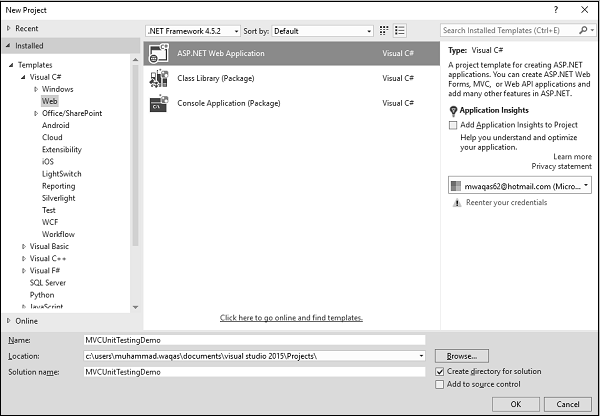Switch to medium icons list view
This screenshot has height=416, width=600.
(x=400, y=31)
